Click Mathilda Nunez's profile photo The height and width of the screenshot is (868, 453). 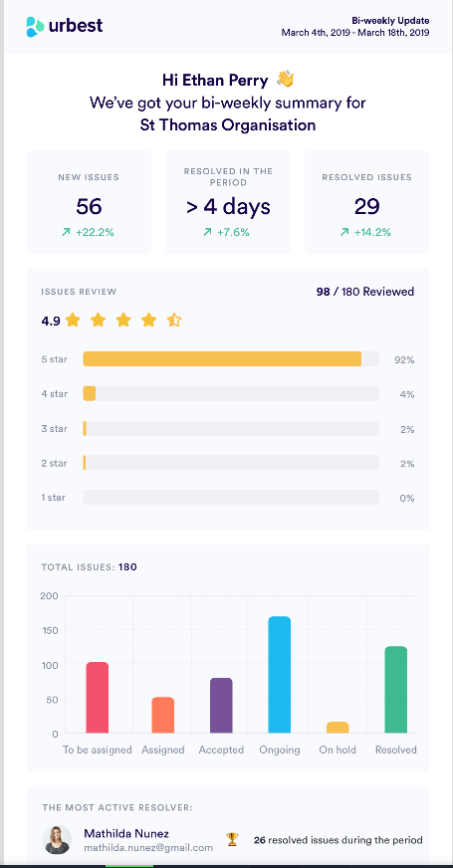tap(57, 840)
